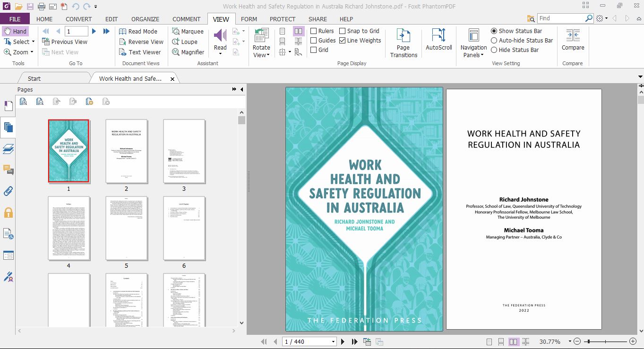The width and height of the screenshot is (644, 349).
Task: Select facing page layout in ribbon
Action: tap(299, 31)
